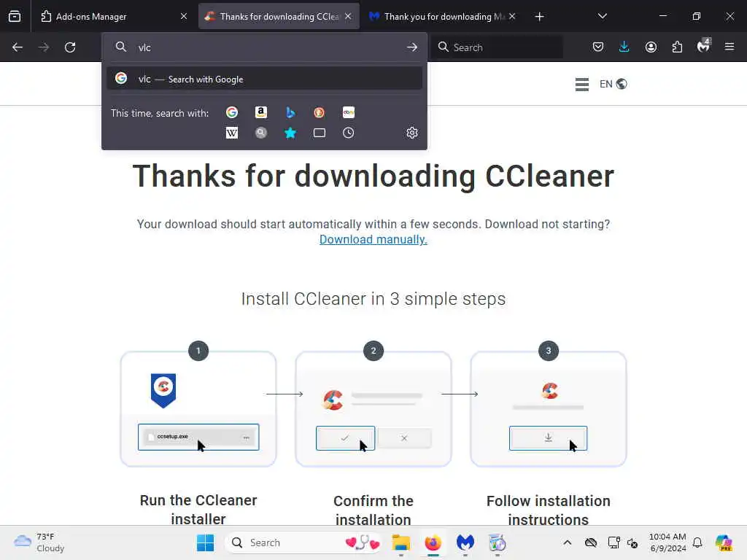Change site language via EN globe
This screenshot has width=747, height=560.
tap(613, 85)
